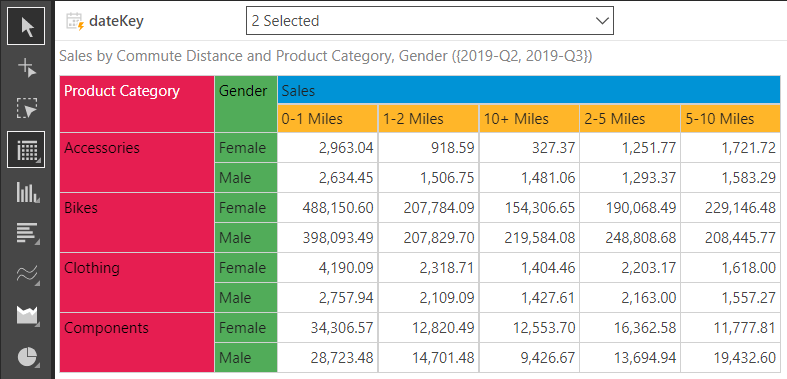This screenshot has width=787, height=379.
Task: Select the add-with-cursor tool
Action: coord(26,67)
